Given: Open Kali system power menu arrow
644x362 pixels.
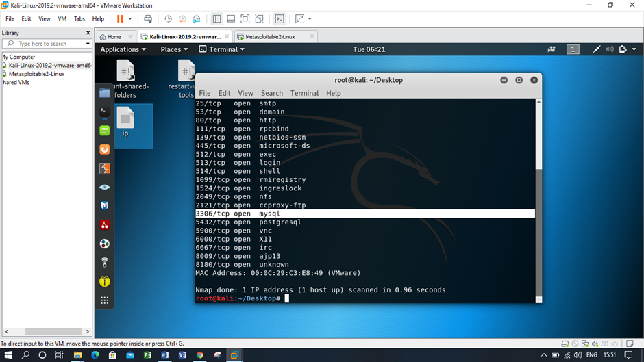Looking at the screenshot, I should tap(634, 49).
